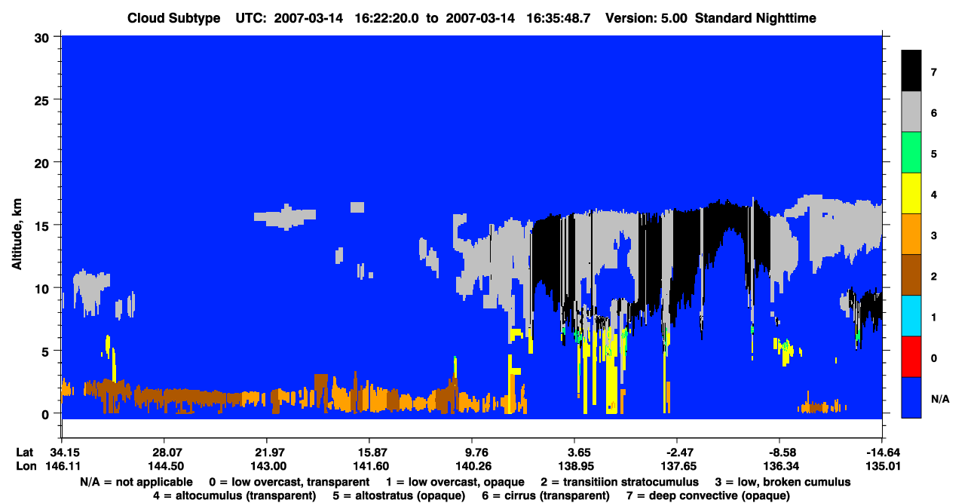980x503 pixels.
Task: Click the brown color bar segment labeled 2
Action: [911, 275]
